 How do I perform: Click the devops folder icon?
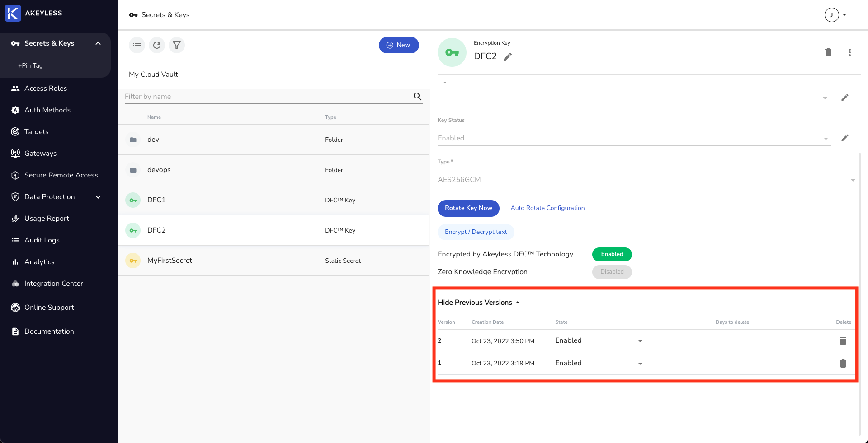[x=133, y=170]
